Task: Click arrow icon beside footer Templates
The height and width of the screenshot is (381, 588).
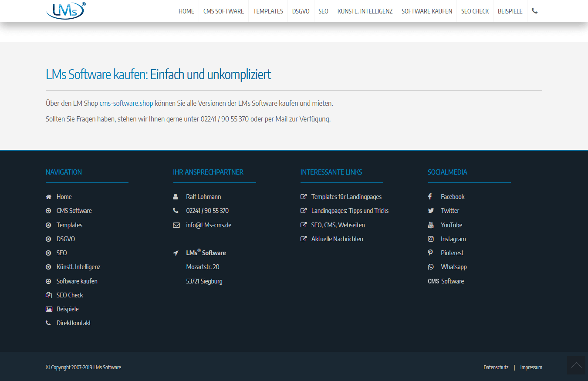Action: (x=48, y=225)
